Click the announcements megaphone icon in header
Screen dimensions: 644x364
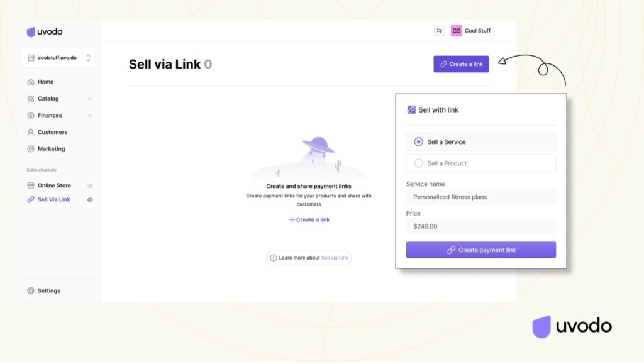point(440,31)
